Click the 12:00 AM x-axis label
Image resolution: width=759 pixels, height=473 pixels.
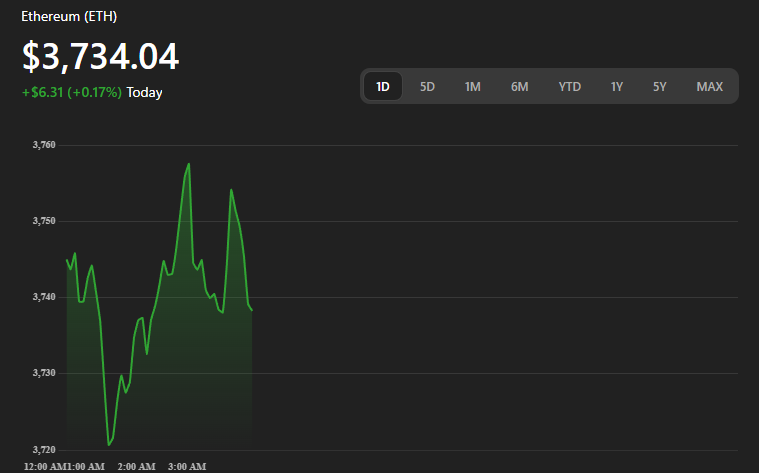(x=45, y=467)
